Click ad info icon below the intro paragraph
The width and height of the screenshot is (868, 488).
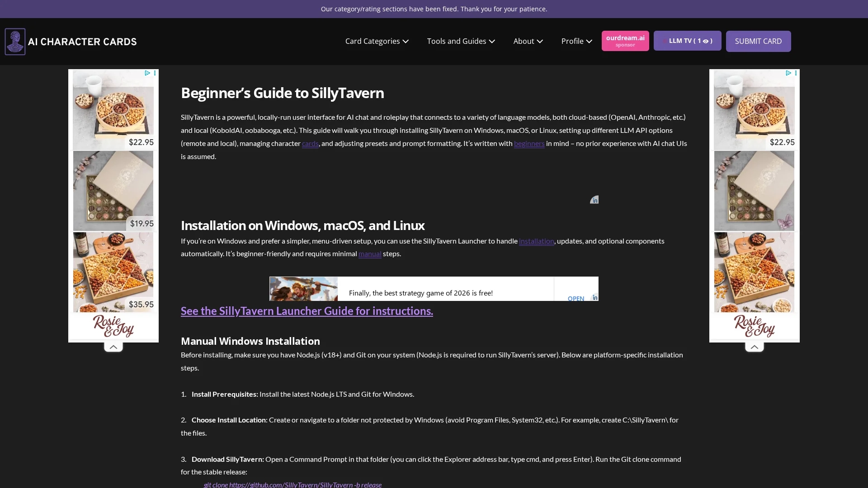point(594,200)
